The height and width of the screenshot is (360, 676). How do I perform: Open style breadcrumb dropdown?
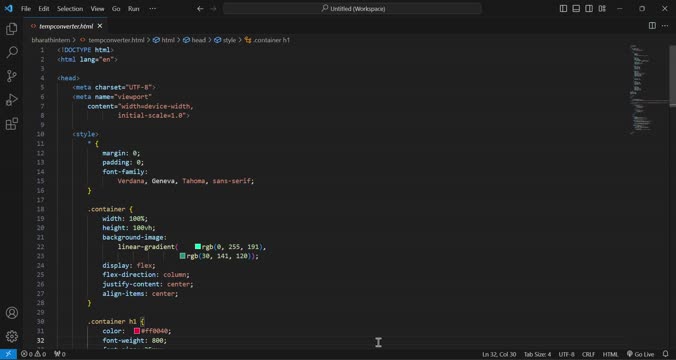coord(225,40)
